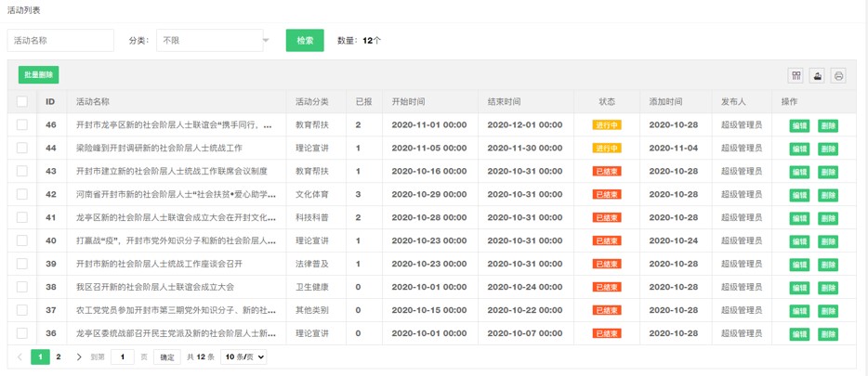
Task: Click the 结束时间 column header
Action: pos(504,102)
